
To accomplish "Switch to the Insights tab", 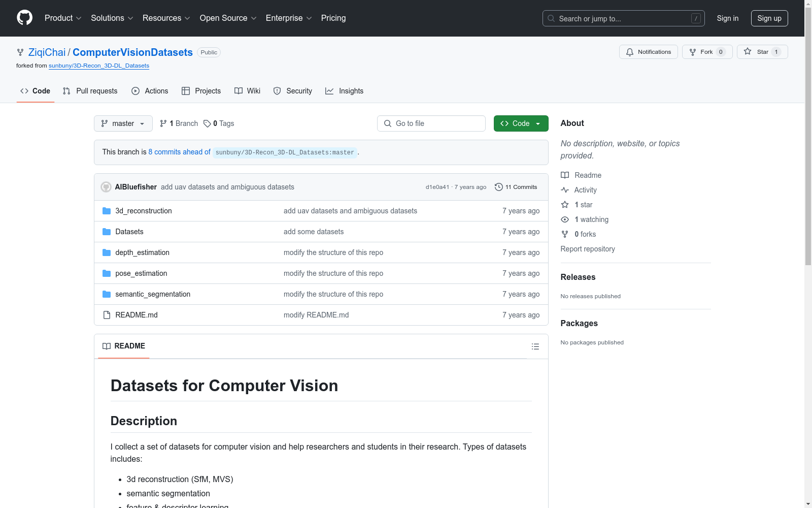I will click(x=345, y=91).
